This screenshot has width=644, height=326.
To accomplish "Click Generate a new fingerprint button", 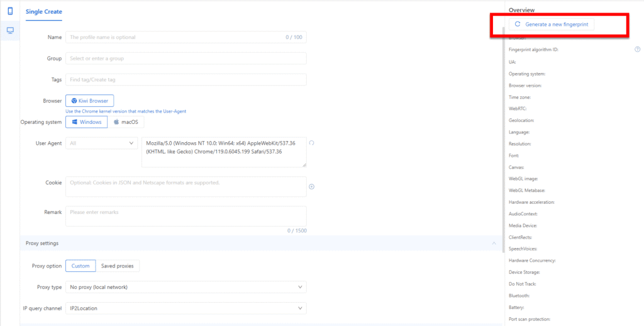I will coord(552,25).
